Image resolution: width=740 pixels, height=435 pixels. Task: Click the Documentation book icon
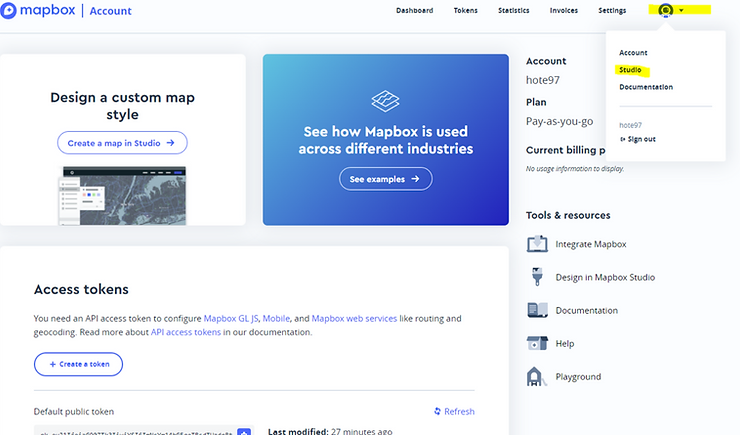tap(537, 310)
